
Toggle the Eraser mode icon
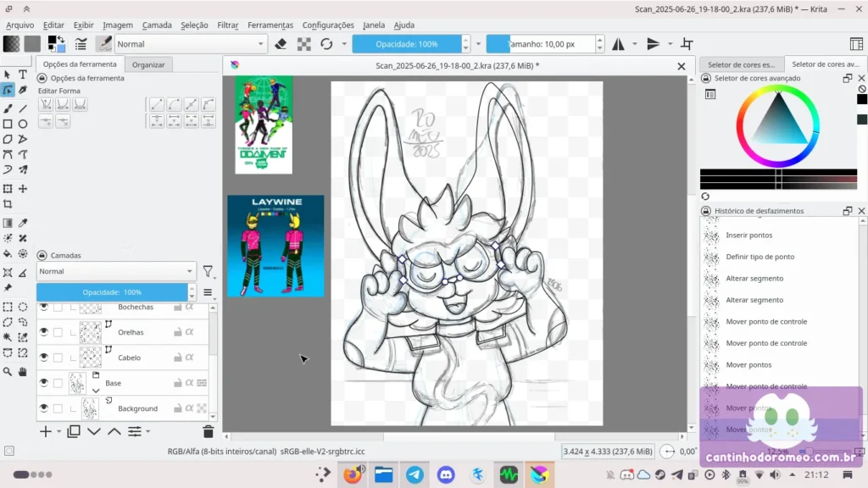point(281,44)
